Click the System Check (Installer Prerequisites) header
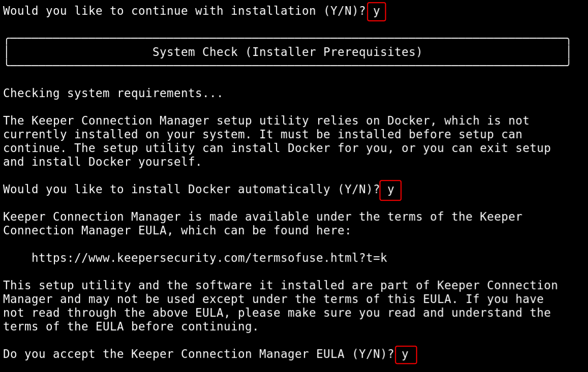Image resolution: width=588 pixels, height=372 pixels. (287, 52)
